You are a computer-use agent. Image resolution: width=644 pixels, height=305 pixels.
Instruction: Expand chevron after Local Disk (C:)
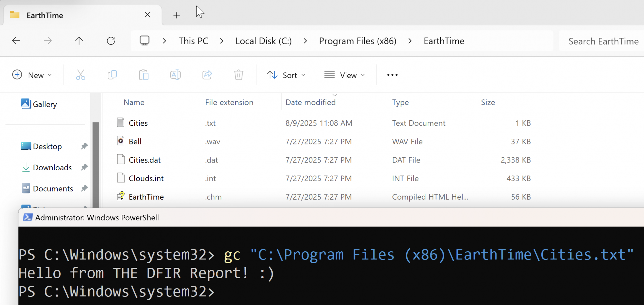point(305,41)
